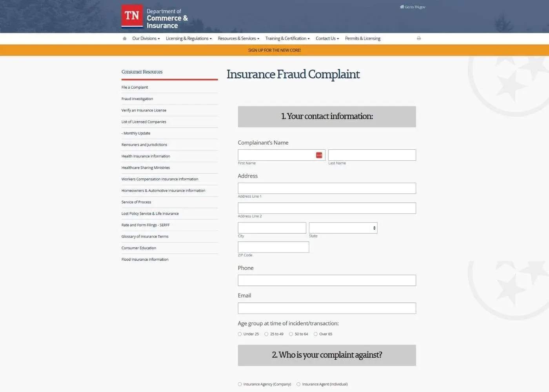549x392 pixels.
Task: Click the Consumer Resources sidebar heading
Action: coord(142,72)
